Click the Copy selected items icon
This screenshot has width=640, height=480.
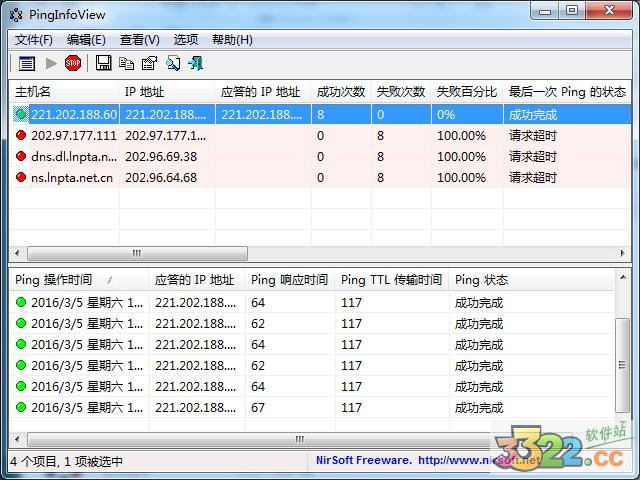tap(126, 63)
